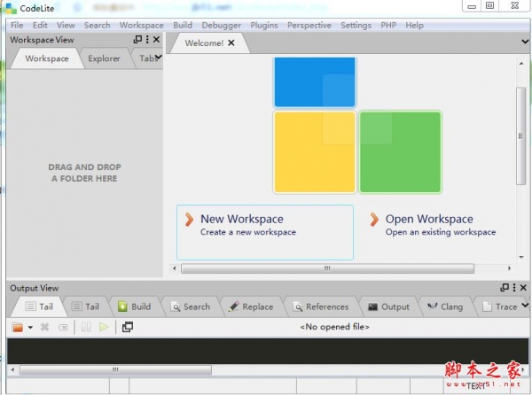The image size is (532, 395).
Task: Open the Plugins menu
Action: pos(264,26)
